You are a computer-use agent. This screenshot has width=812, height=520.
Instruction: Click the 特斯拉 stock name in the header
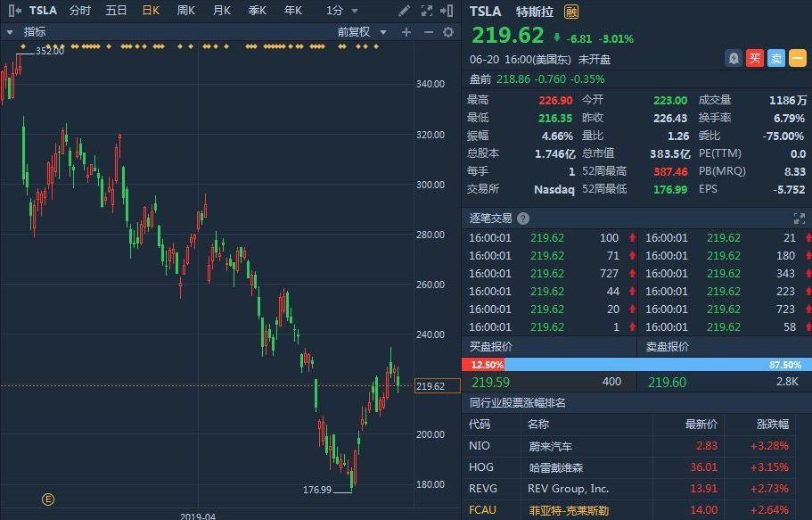pyautogui.click(x=535, y=12)
